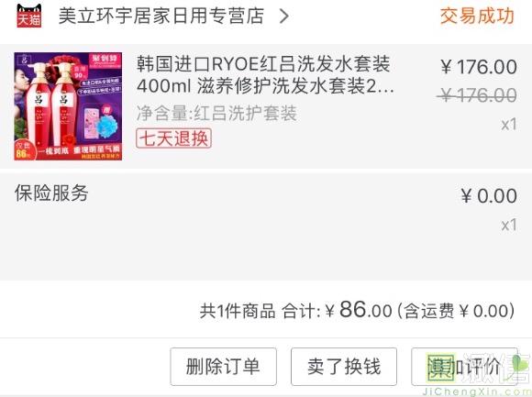This screenshot has height=397, width=532.
Task: Tap the product quantity x1 label
Action: pos(509,125)
